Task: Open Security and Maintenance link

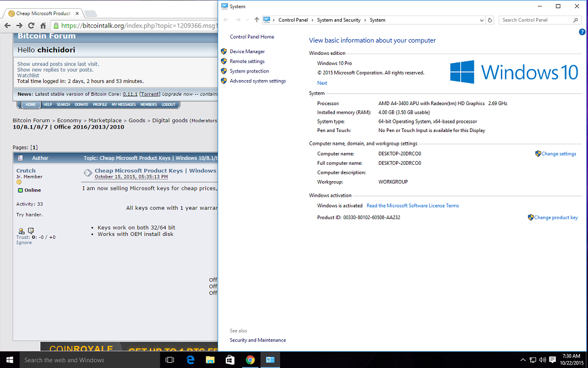Action: 258,340
